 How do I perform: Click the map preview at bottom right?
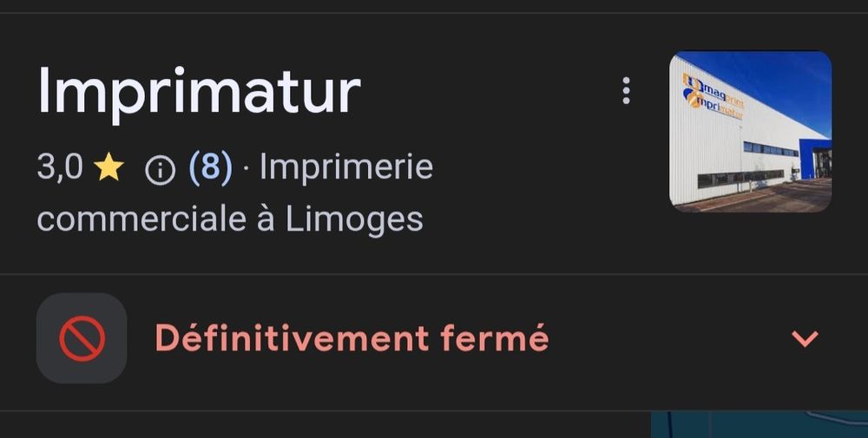click(759, 425)
